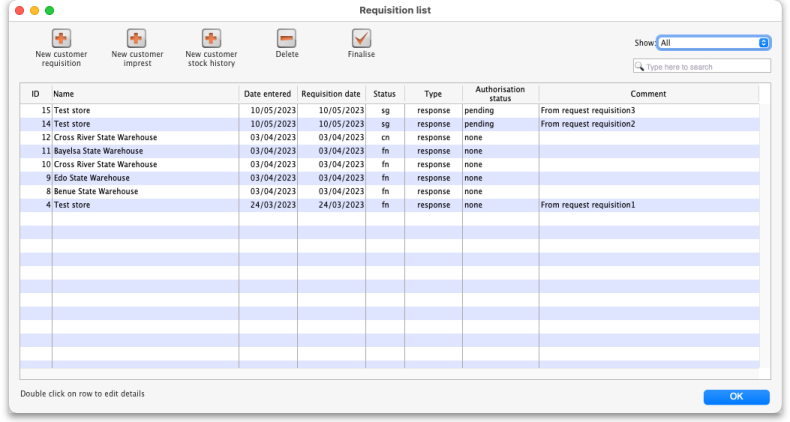This screenshot has width=790, height=422.
Task: Select Test store row with ID 4
Action: [x=389, y=205]
